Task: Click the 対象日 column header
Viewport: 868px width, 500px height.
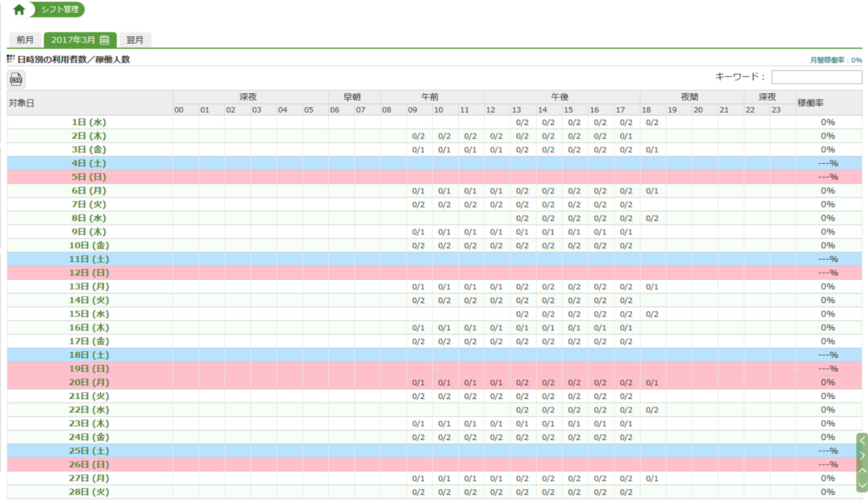Action: pos(22,103)
